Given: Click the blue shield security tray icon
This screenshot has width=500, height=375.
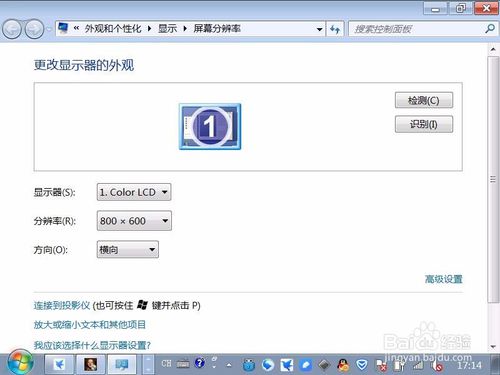Looking at the screenshot, I should click(x=362, y=365).
